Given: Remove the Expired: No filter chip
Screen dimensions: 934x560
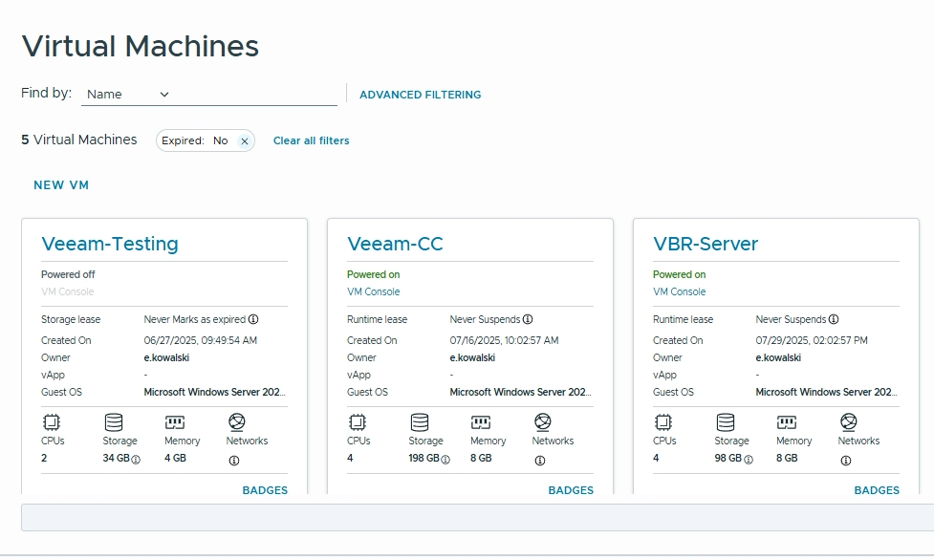Looking at the screenshot, I should click(244, 140).
